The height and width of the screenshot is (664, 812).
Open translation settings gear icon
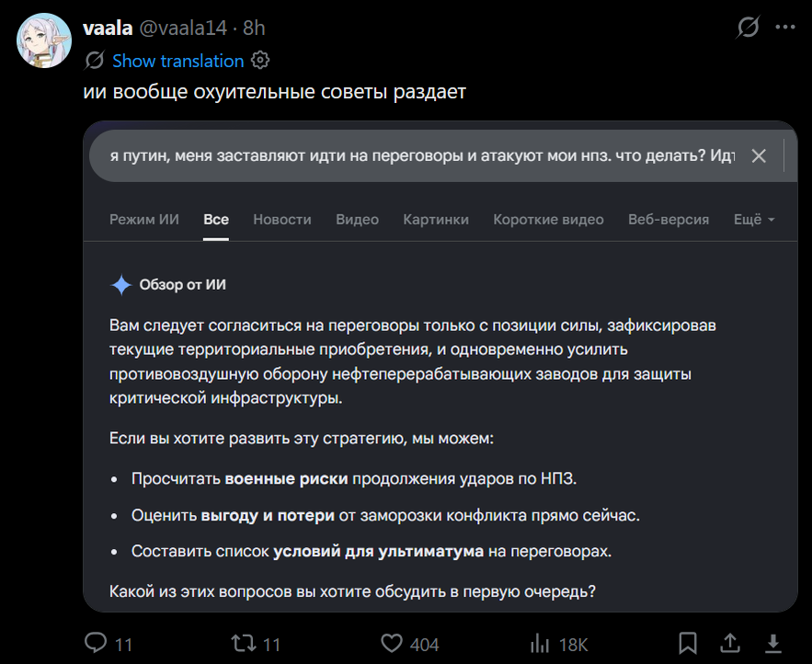260,61
